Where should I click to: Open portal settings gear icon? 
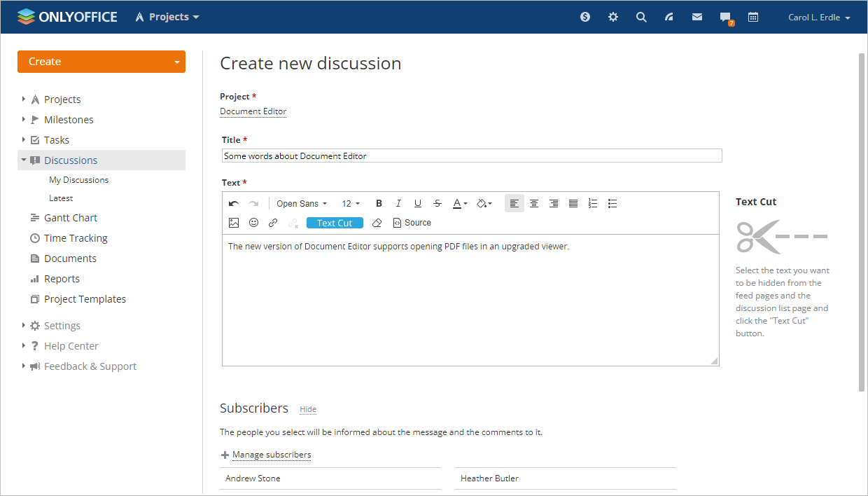613,17
